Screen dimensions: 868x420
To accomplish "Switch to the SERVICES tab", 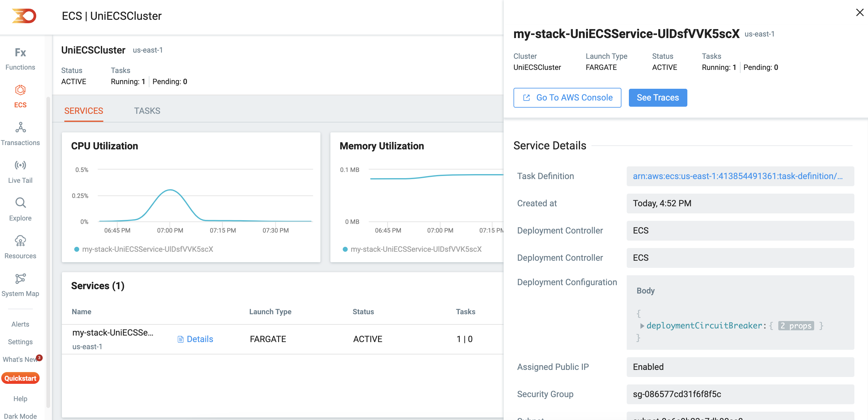I will [x=84, y=111].
